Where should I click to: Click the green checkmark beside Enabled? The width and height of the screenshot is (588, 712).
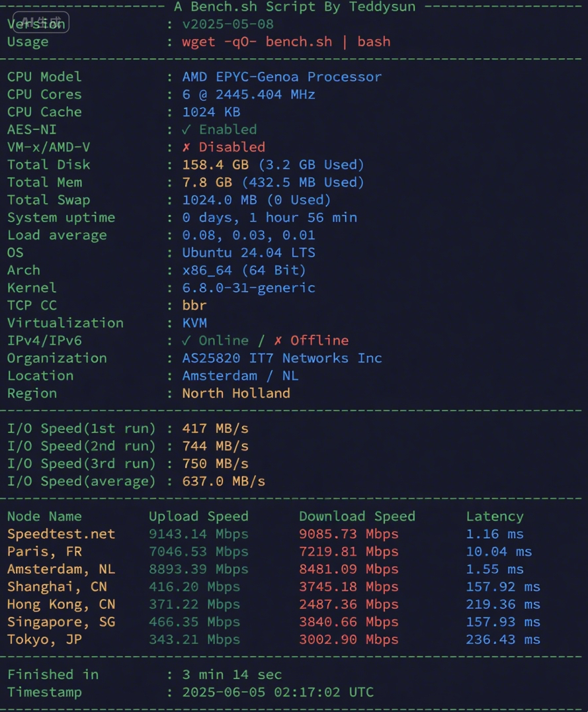pyautogui.click(x=187, y=130)
